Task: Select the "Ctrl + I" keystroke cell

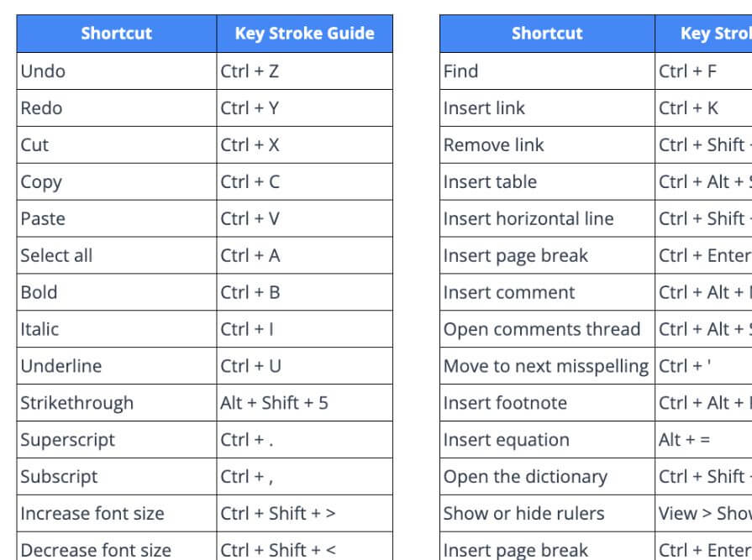Action: tap(304, 329)
